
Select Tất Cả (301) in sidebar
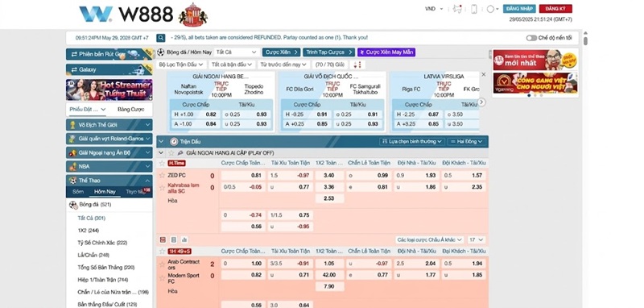pyautogui.click(x=91, y=218)
